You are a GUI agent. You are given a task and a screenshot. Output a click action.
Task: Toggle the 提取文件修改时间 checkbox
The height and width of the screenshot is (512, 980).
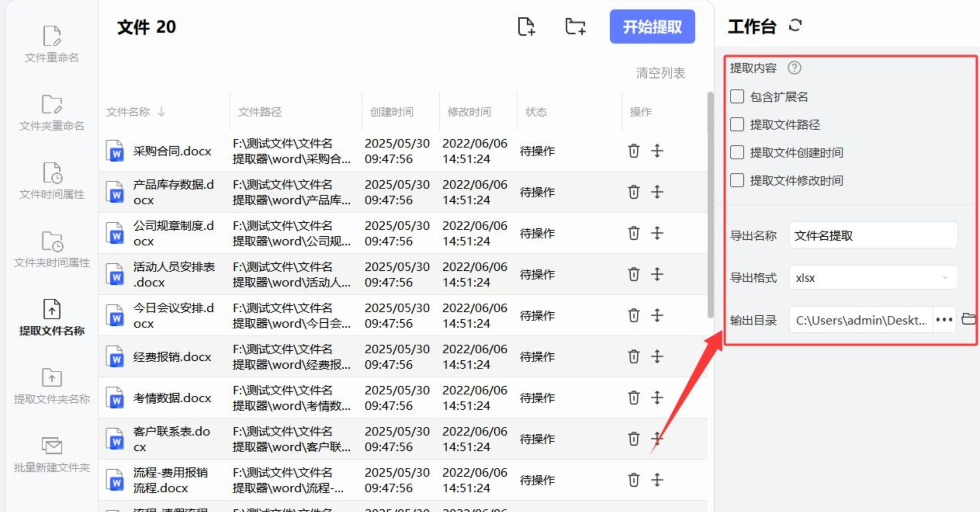click(x=737, y=180)
